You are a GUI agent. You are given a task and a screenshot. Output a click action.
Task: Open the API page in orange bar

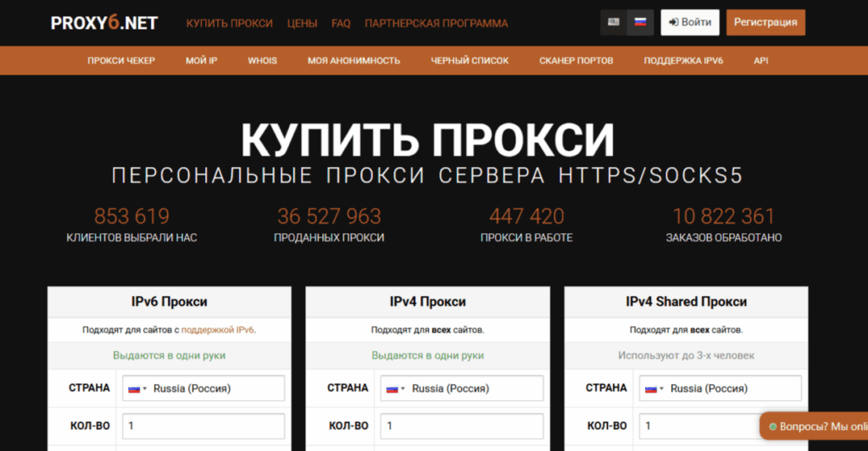[x=760, y=61]
